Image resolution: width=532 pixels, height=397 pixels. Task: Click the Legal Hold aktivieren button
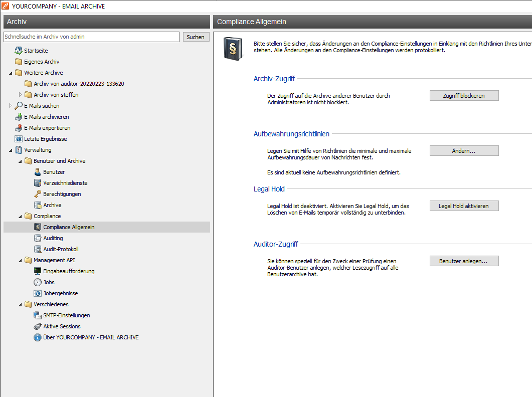(x=464, y=206)
